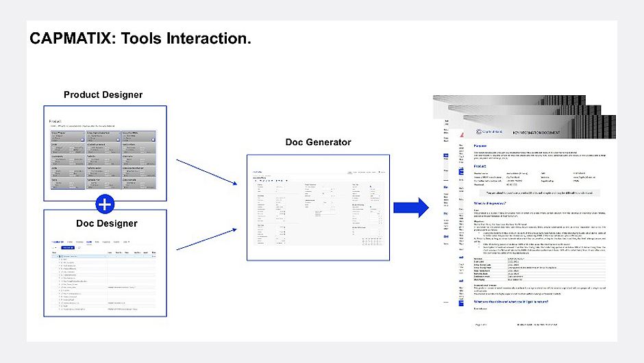Click the 'What is this product?' heading
The height and width of the screenshot is (363, 644).
click(x=490, y=203)
